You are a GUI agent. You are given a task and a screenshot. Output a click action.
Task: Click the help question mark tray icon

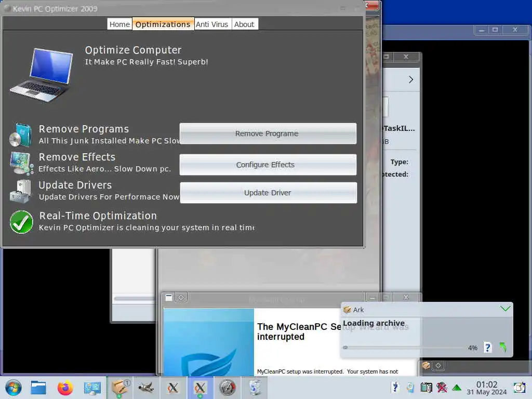pyautogui.click(x=395, y=387)
